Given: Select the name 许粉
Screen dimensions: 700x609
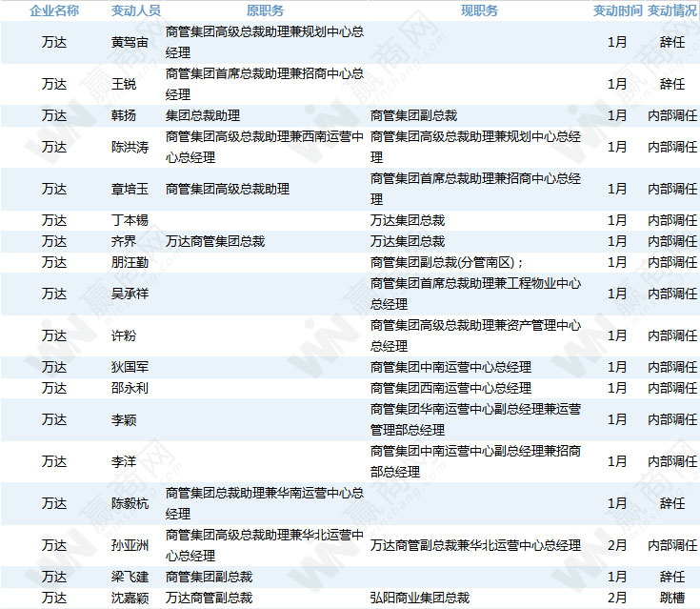Looking at the screenshot, I should 124,335.
